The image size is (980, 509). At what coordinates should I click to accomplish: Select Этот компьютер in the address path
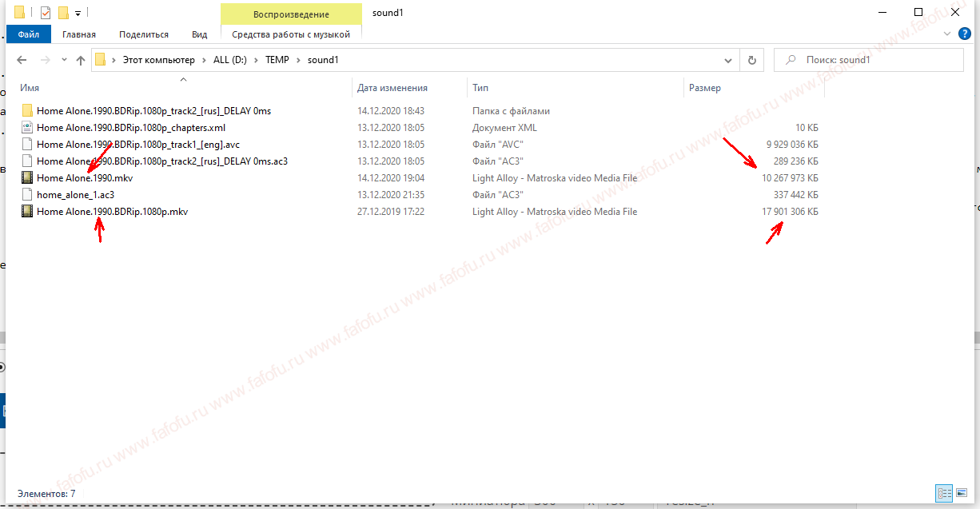coord(158,60)
